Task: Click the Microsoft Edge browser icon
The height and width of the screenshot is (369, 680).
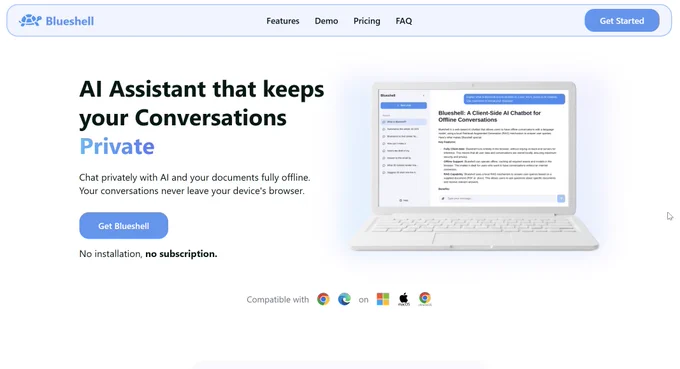Action: (344, 299)
